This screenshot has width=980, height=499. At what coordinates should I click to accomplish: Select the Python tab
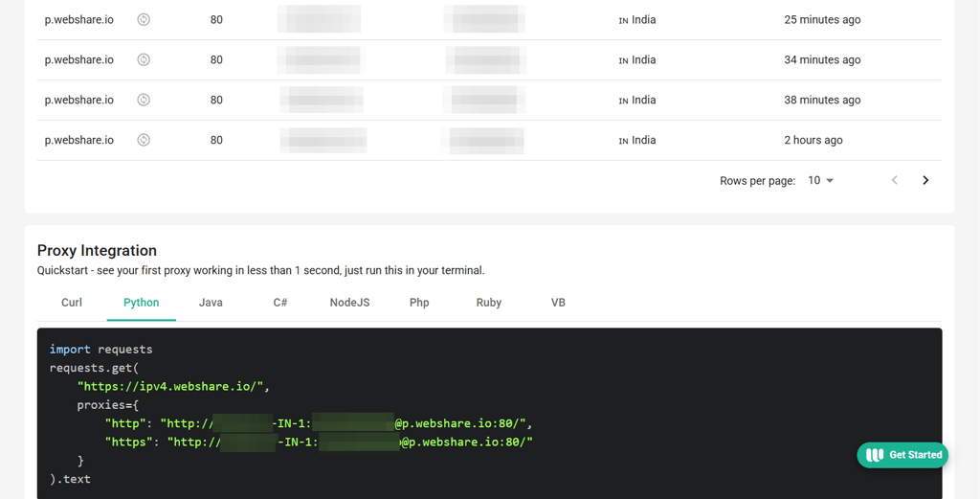tap(142, 303)
